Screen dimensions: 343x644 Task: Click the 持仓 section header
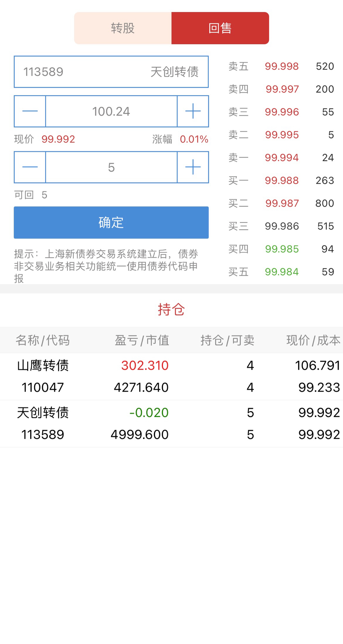pos(171,309)
